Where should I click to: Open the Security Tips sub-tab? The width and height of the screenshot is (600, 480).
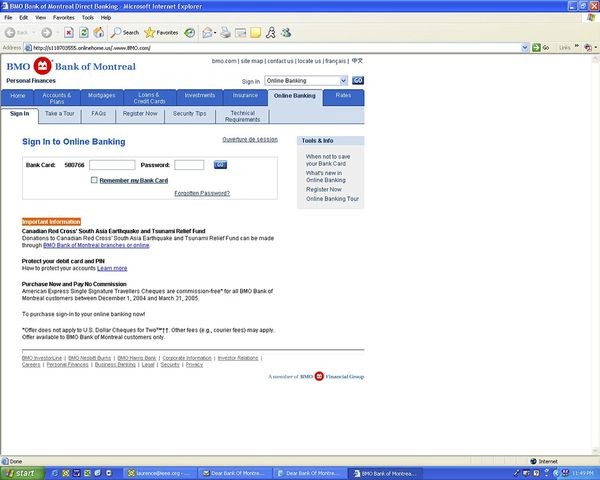pos(189,116)
